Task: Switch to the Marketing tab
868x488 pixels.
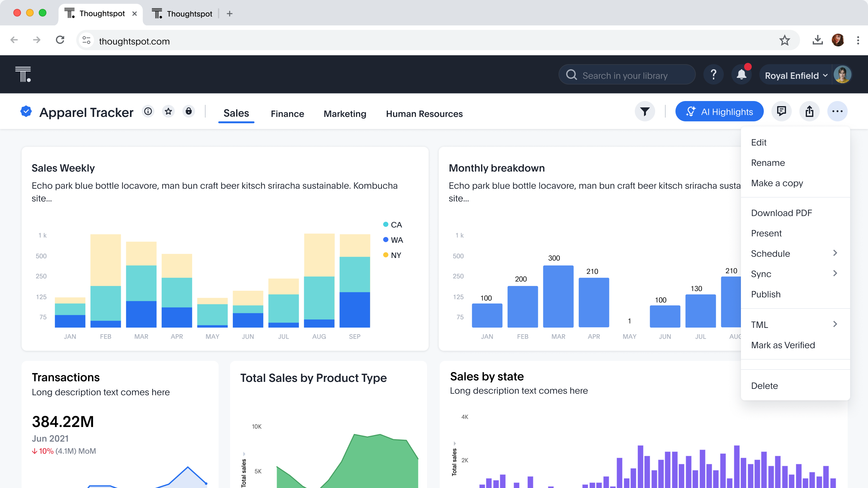Action: coord(345,114)
